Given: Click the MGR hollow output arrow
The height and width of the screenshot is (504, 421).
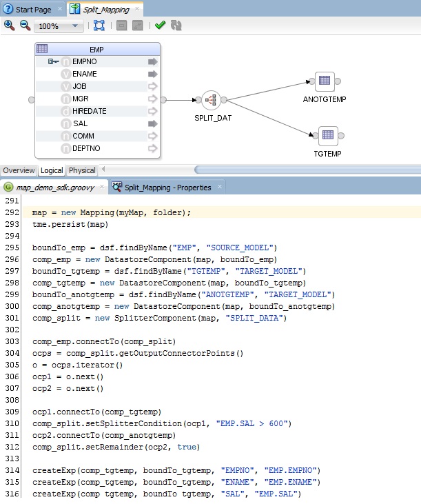Looking at the screenshot, I should pyautogui.click(x=153, y=99).
